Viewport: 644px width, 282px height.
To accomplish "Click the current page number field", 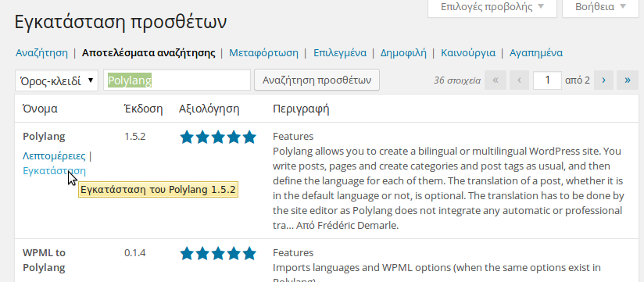I will click(x=547, y=80).
